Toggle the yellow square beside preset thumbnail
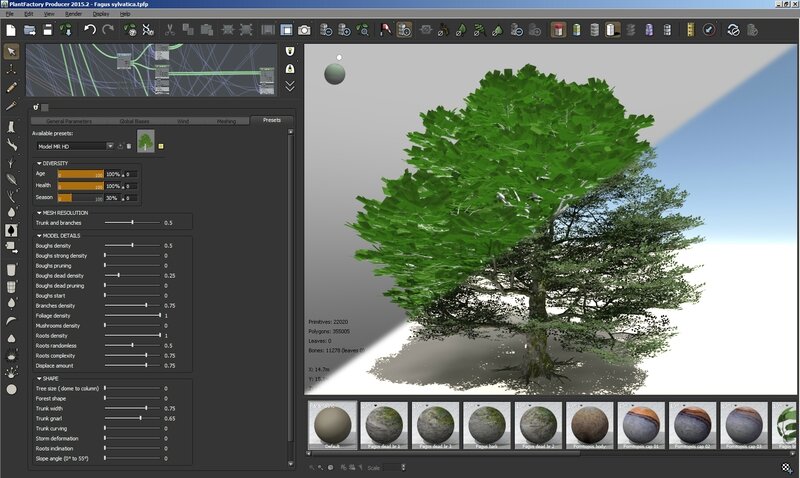This screenshot has height=478, width=800. 161,146
